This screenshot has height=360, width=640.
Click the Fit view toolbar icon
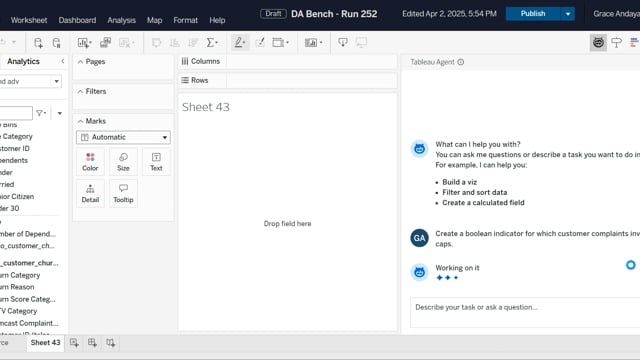click(278, 42)
